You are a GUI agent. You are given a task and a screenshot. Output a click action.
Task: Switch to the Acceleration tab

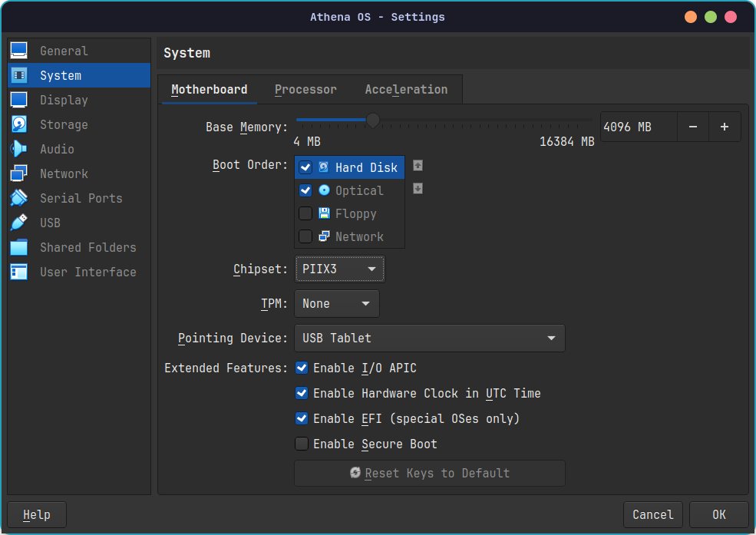[406, 90]
